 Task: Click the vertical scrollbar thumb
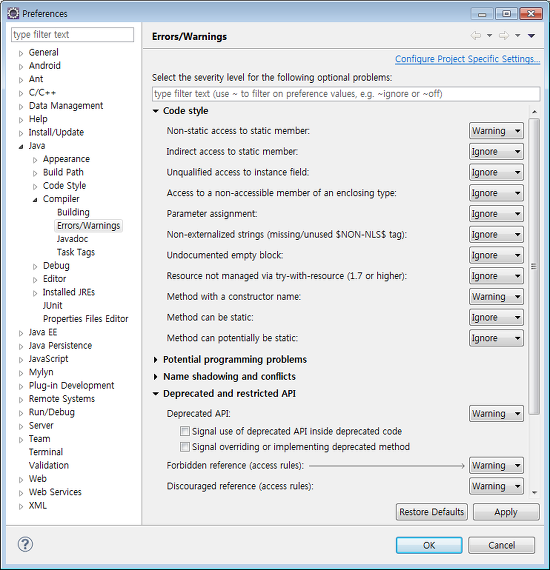point(534,266)
